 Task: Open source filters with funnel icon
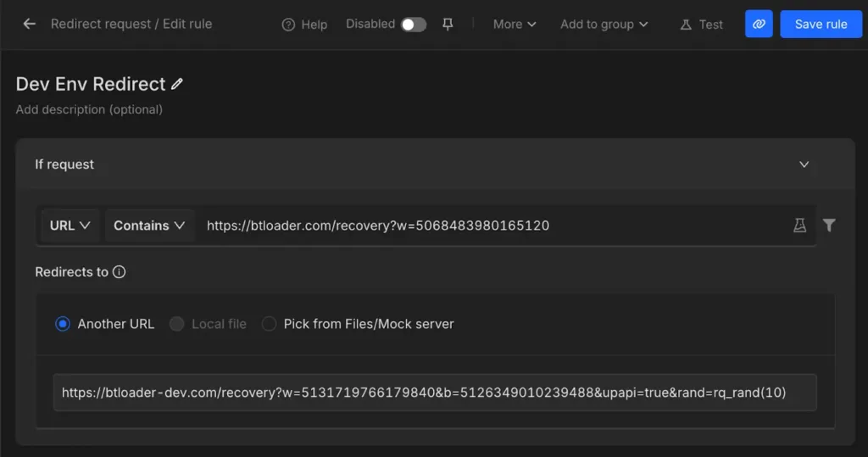pos(829,225)
